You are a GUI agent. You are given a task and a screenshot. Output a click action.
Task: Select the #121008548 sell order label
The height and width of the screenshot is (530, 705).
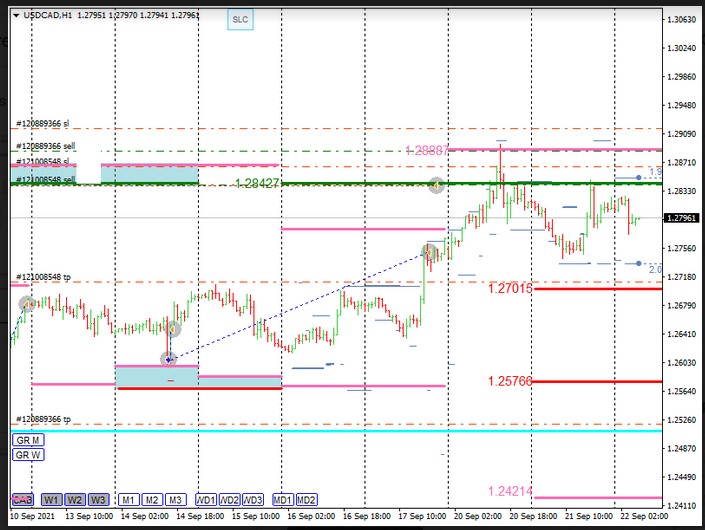46,180
